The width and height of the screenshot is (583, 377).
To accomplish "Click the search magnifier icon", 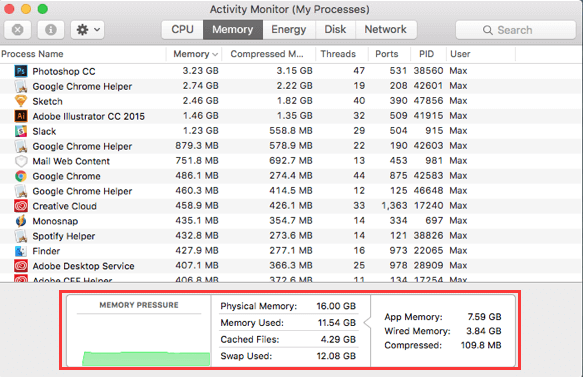I will 487,30.
